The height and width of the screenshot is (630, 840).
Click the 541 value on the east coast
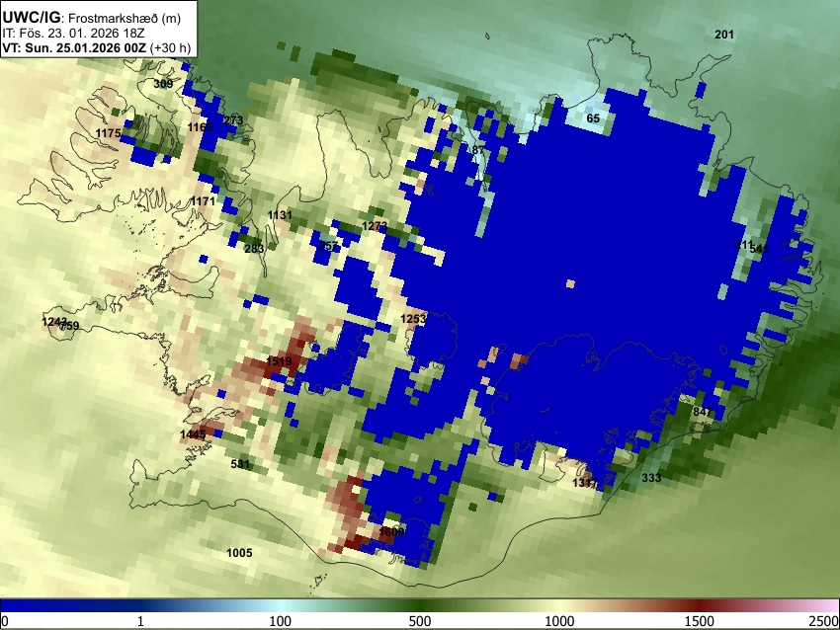coord(760,249)
